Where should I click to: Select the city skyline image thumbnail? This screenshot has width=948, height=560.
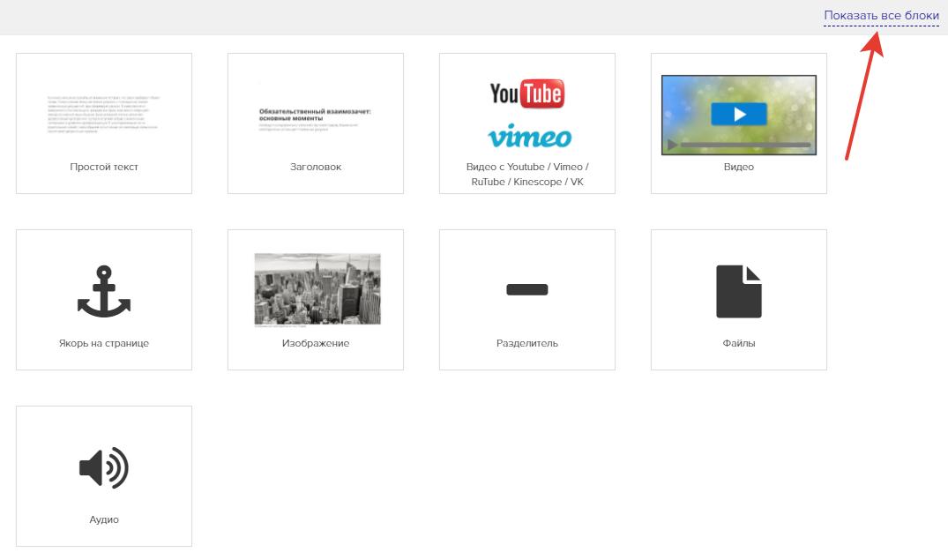pyautogui.click(x=317, y=288)
